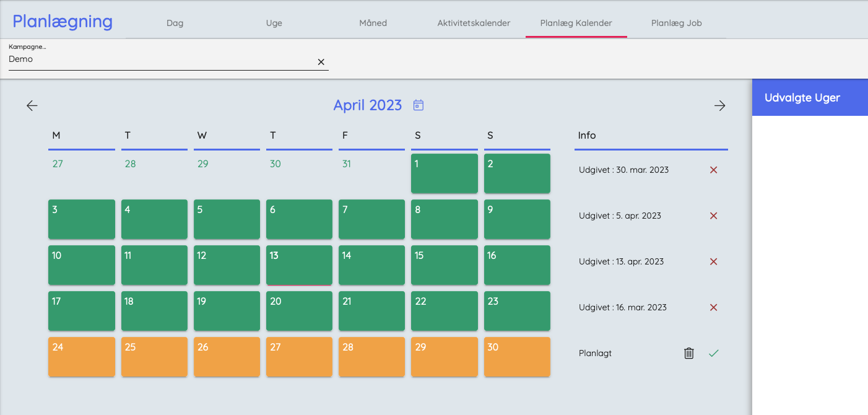Go to previous month with left arrow

coord(32,106)
